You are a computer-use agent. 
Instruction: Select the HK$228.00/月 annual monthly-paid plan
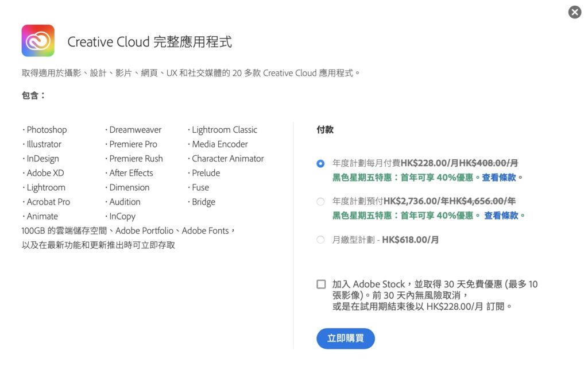coord(320,164)
